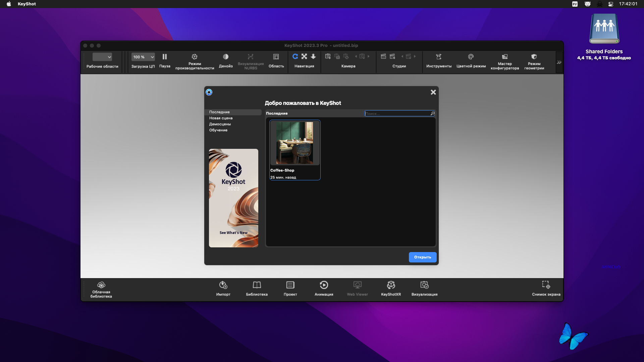This screenshot has width=644, height=362.
Task: Open the 100 % CPU load dropdown
Action: tap(143, 57)
